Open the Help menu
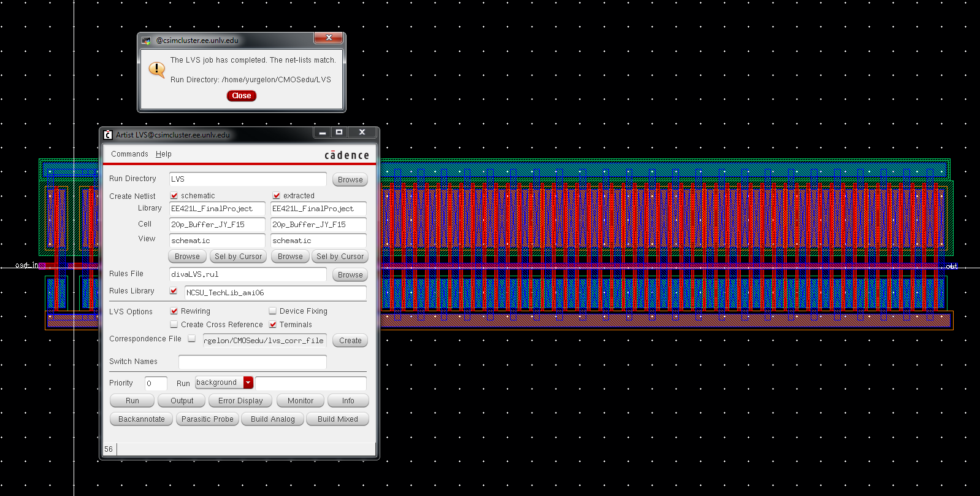Screen dimensions: 980x496 (163, 154)
